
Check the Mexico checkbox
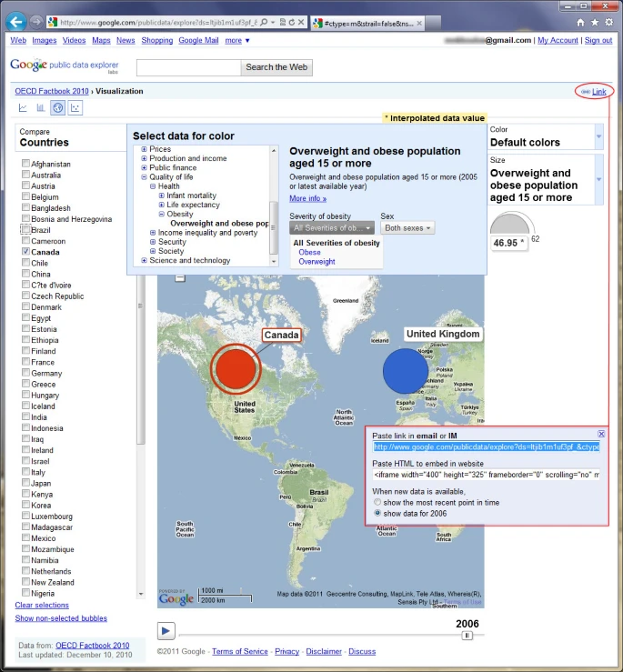point(25,537)
